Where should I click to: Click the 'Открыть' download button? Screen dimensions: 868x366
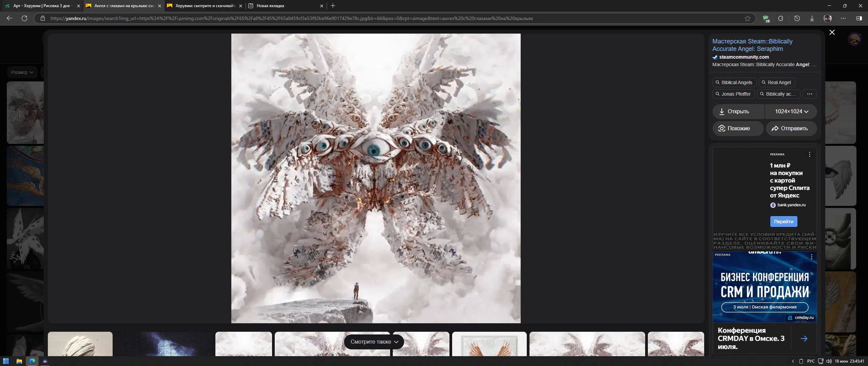click(738, 112)
